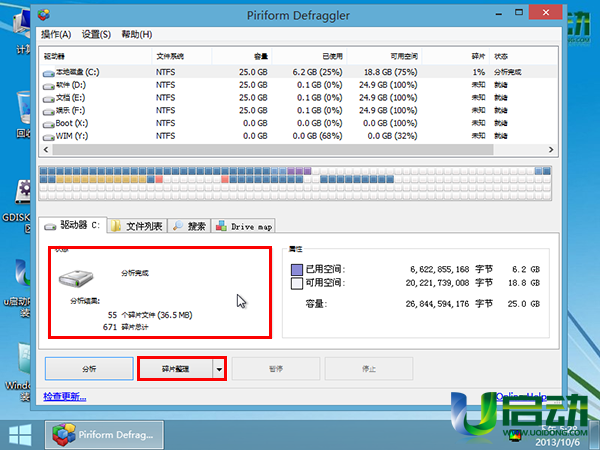Click the 停止 button
Screen dimensions: 600x450
369,369
